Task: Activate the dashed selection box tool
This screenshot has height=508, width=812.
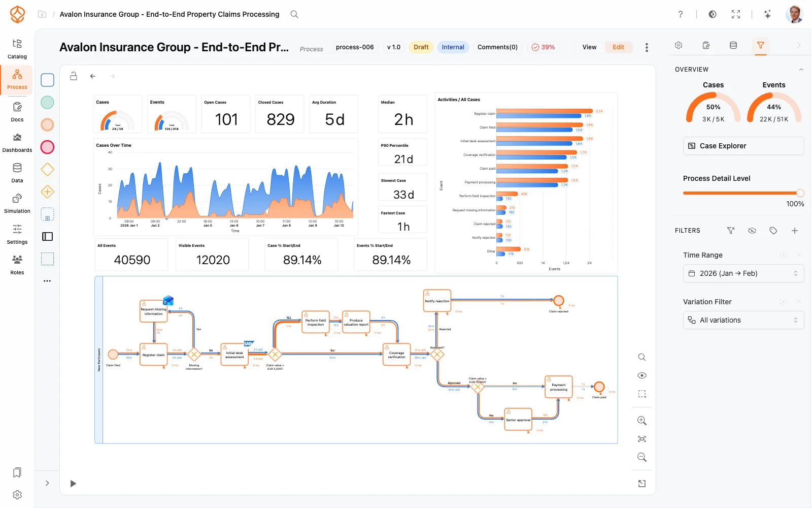Action: pos(642,394)
